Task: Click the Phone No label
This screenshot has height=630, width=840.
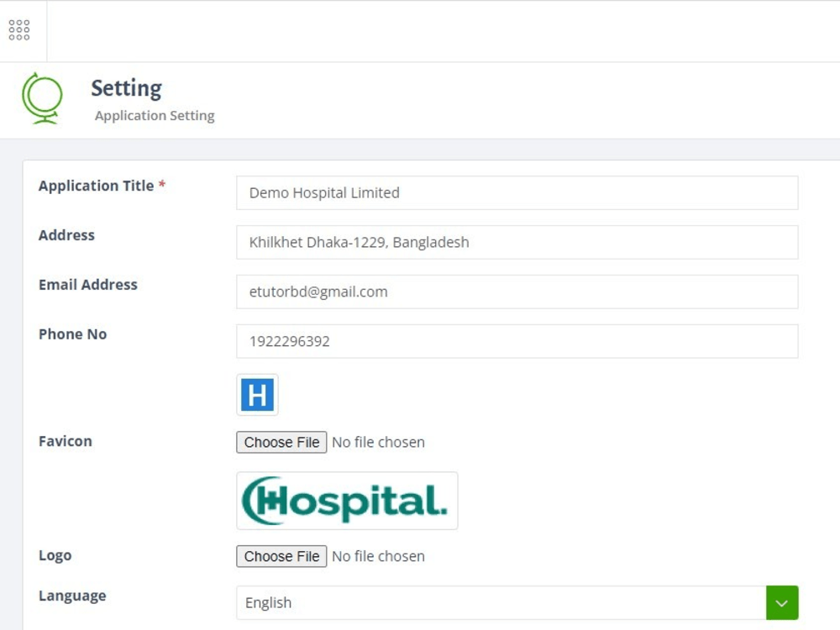Action: 72,334
